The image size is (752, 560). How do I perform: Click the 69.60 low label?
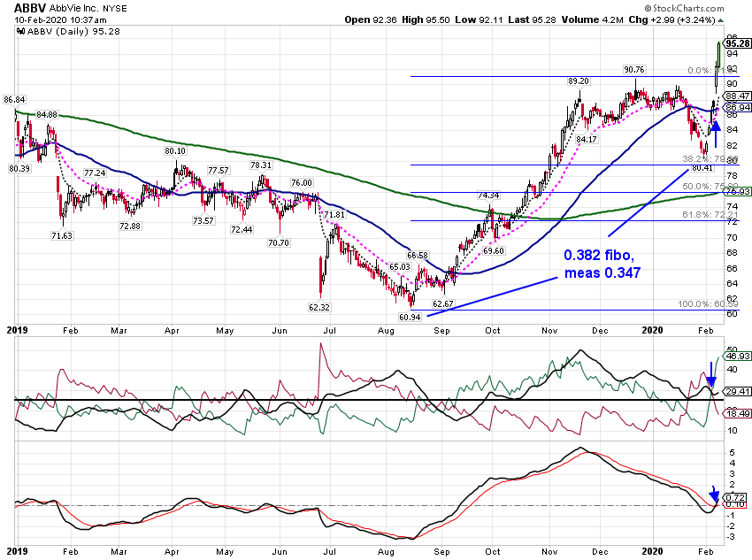click(x=494, y=250)
